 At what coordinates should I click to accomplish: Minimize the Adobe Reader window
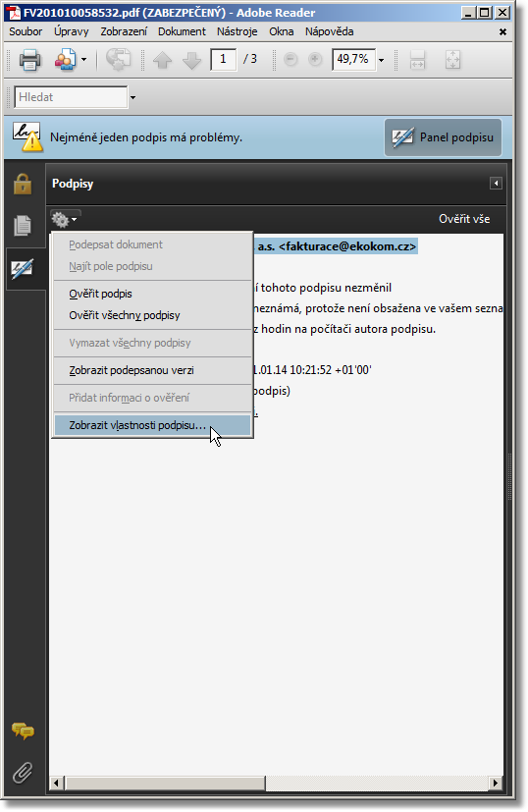click(468, 13)
